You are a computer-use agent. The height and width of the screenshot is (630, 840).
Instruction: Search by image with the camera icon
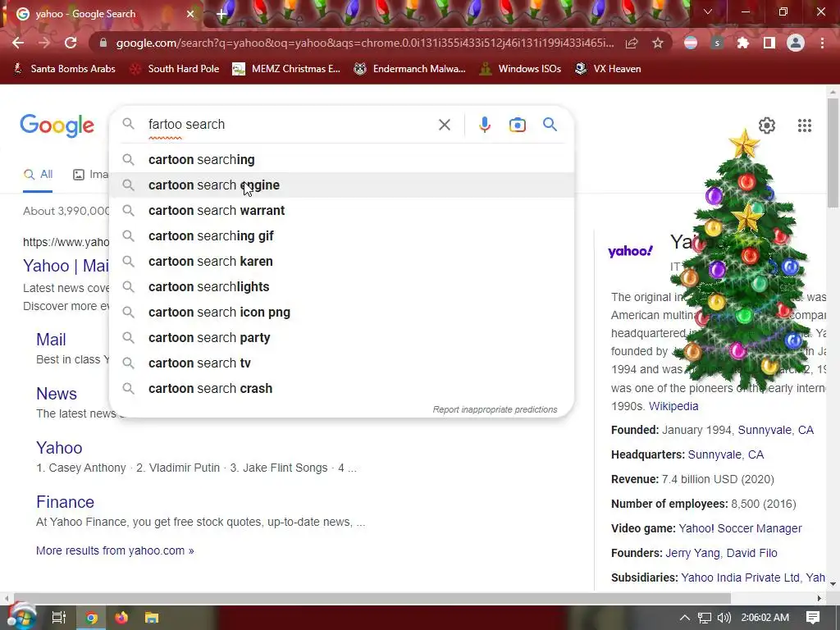pyautogui.click(x=517, y=125)
